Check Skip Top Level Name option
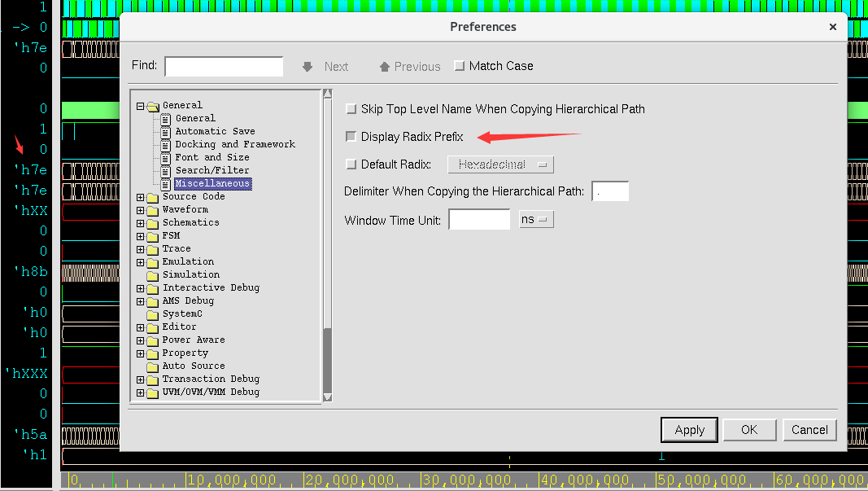 coord(351,109)
